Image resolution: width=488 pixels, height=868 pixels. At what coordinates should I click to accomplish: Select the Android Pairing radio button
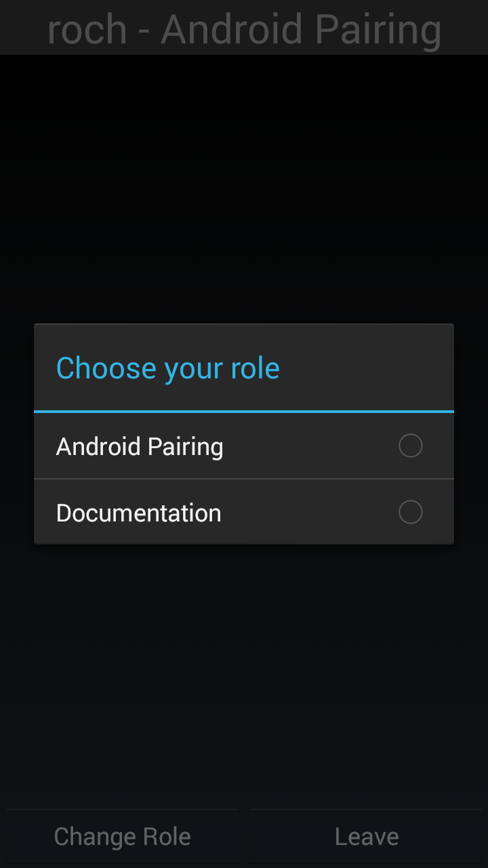click(411, 446)
